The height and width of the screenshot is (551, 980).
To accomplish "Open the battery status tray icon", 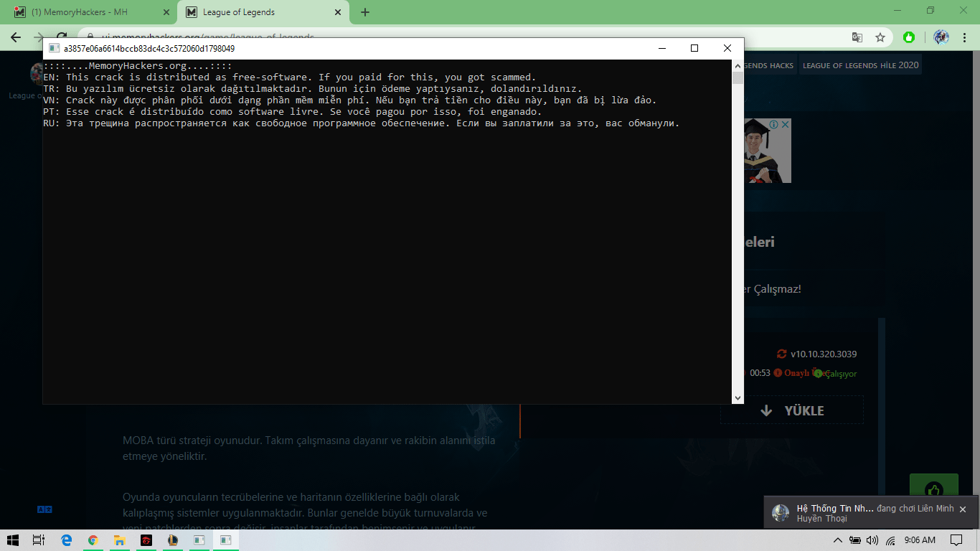I will 854,540.
